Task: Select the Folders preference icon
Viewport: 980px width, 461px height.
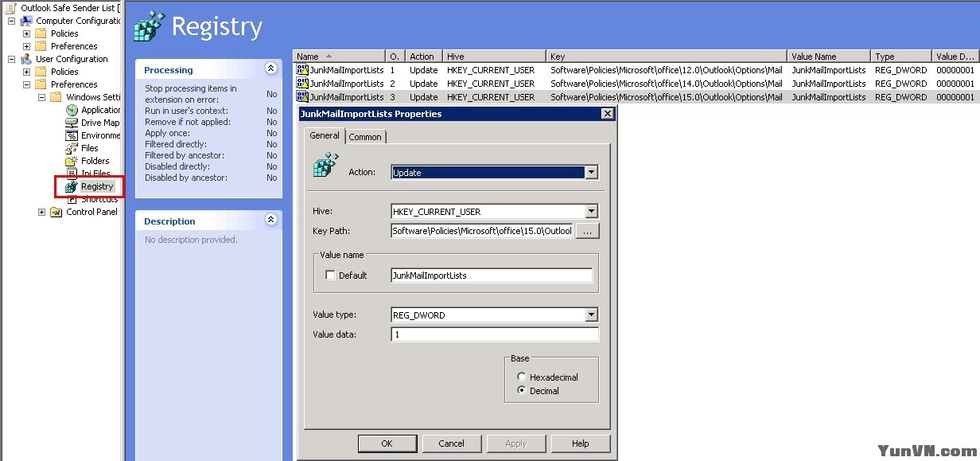Action: coord(72,161)
